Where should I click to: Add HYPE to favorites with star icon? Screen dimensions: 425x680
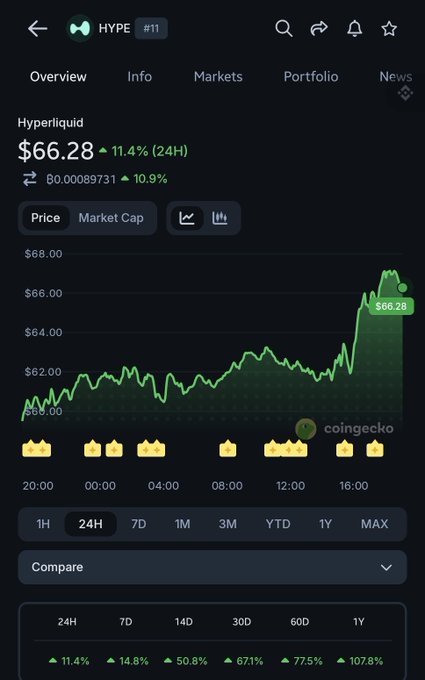pyautogui.click(x=389, y=29)
